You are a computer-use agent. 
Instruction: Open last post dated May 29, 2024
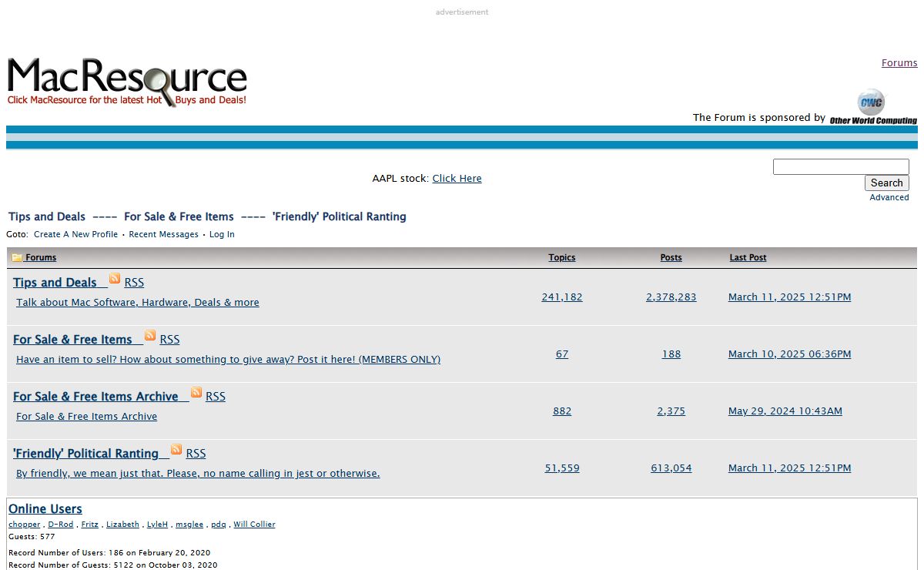785,411
